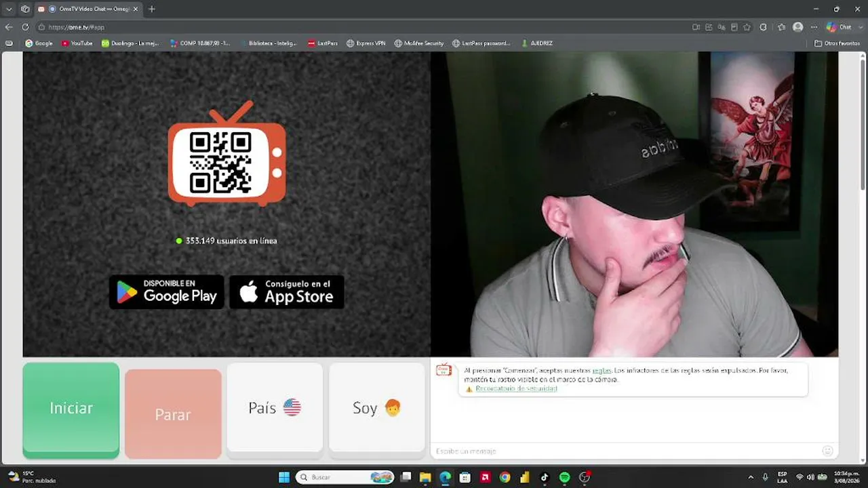Click the taskbar Buscar search box
Screen dimensions: 868x488
(346, 477)
